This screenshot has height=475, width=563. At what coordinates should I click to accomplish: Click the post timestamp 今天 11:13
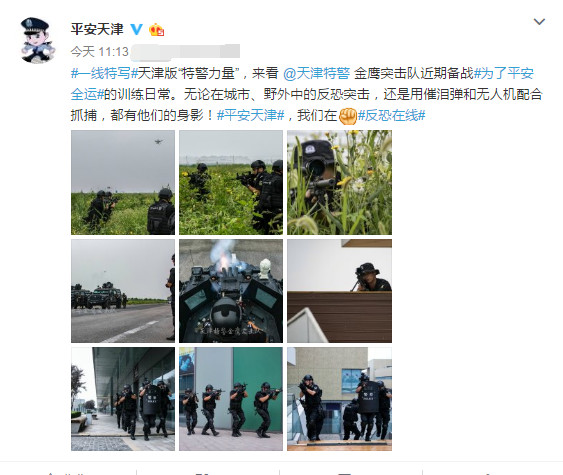point(99,52)
